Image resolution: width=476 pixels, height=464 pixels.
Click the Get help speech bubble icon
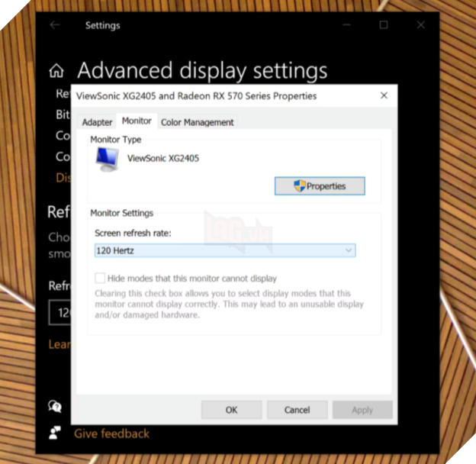(x=55, y=407)
